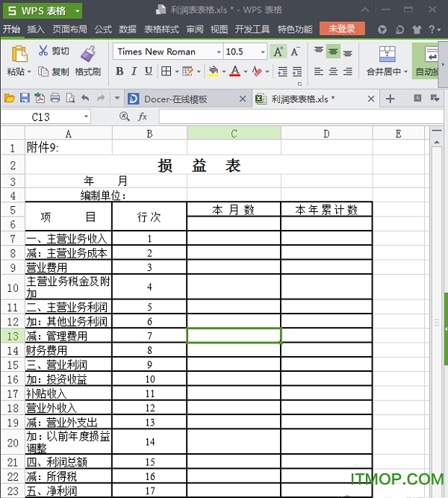Toggle Bold formatting

[119, 71]
